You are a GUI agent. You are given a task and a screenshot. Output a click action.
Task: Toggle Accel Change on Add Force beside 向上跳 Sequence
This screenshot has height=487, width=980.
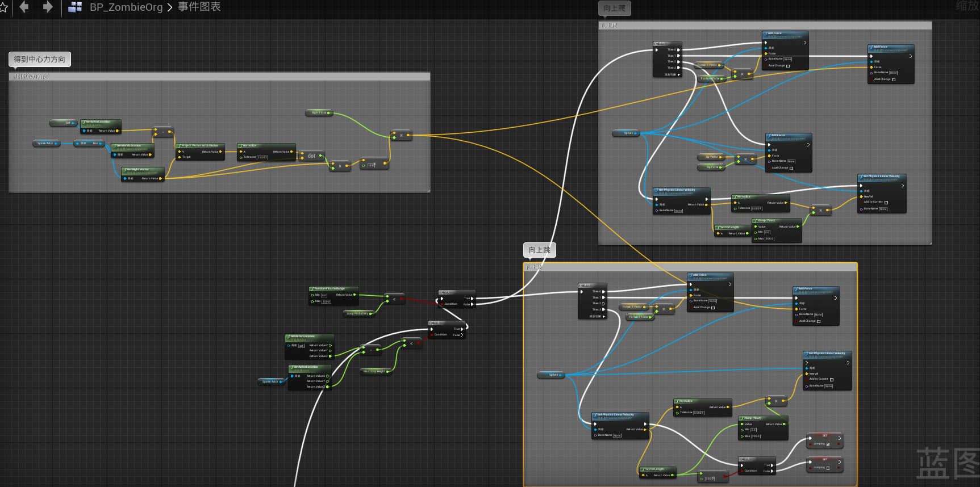(712, 308)
